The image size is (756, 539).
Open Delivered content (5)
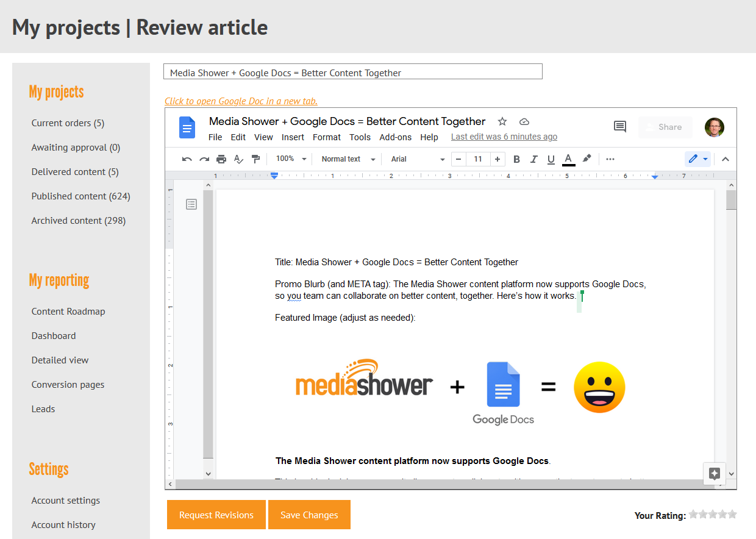click(x=75, y=172)
